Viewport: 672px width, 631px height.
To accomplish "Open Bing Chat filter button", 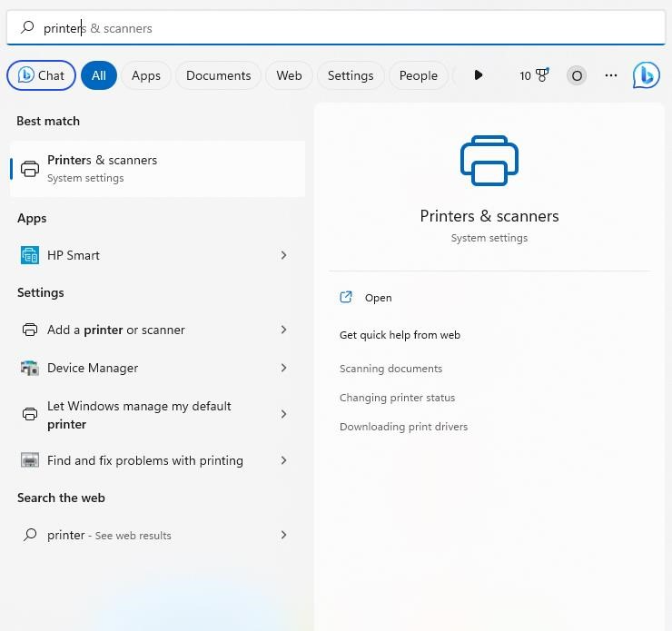I will coord(41,75).
